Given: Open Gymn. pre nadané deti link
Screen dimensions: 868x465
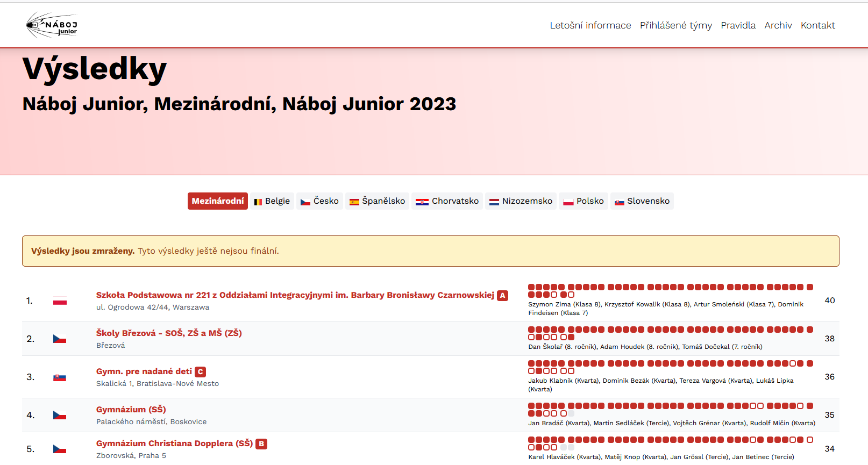Looking at the screenshot, I should [x=144, y=371].
